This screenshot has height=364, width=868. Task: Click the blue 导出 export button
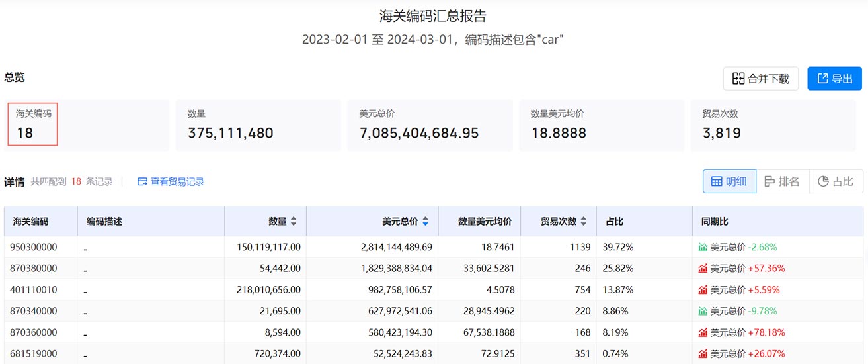tap(834, 79)
